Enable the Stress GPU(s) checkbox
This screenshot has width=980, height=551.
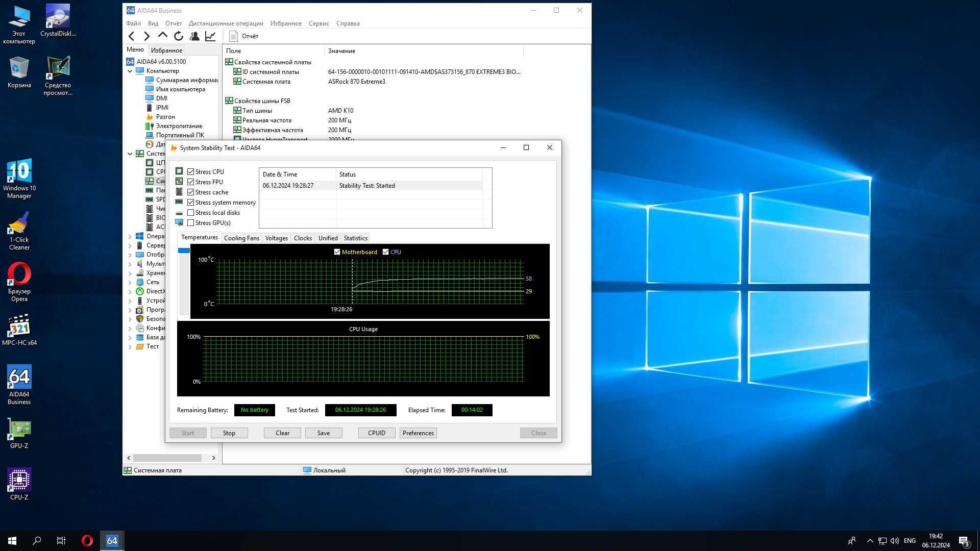coord(190,223)
